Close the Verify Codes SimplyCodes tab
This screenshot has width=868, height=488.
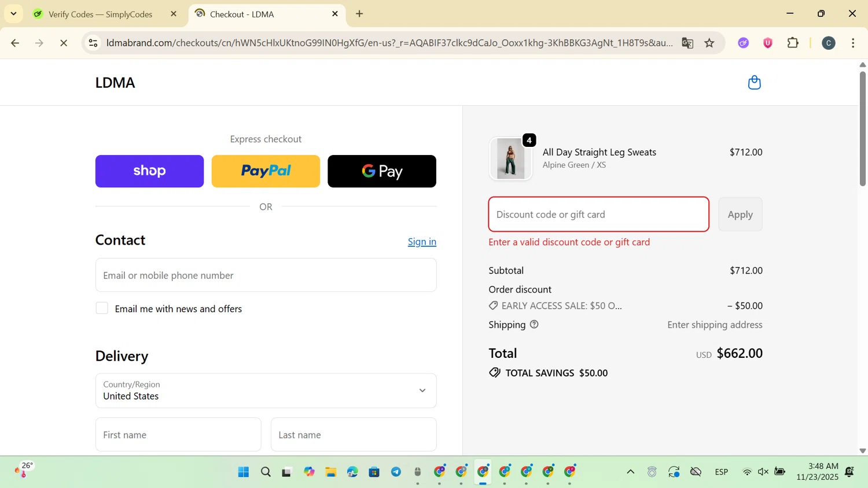(174, 14)
